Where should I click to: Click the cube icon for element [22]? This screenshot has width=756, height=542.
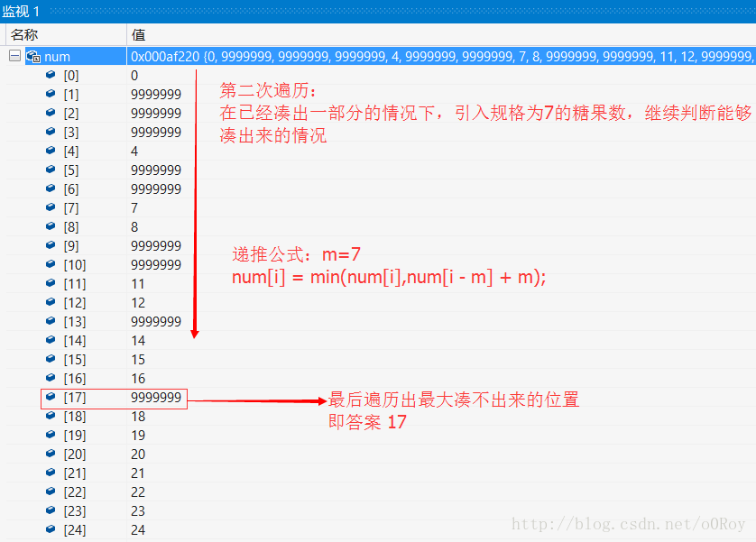(51, 491)
